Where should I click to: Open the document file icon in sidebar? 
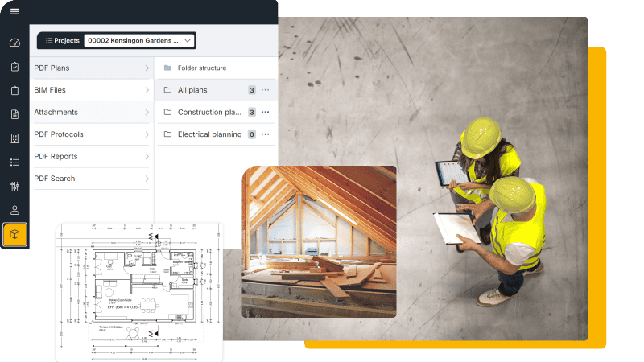point(14,114)
